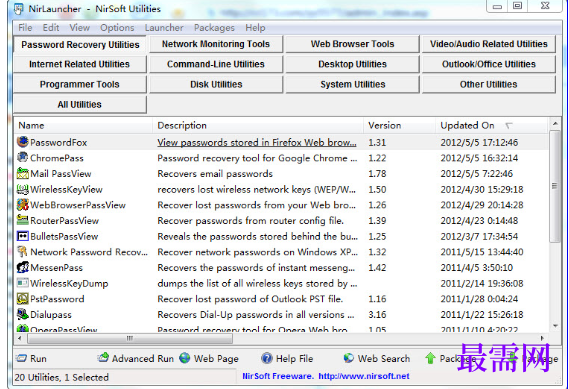Switch to Programmer Tools
This screenshot has height=389, width=569.
(80, 84)
